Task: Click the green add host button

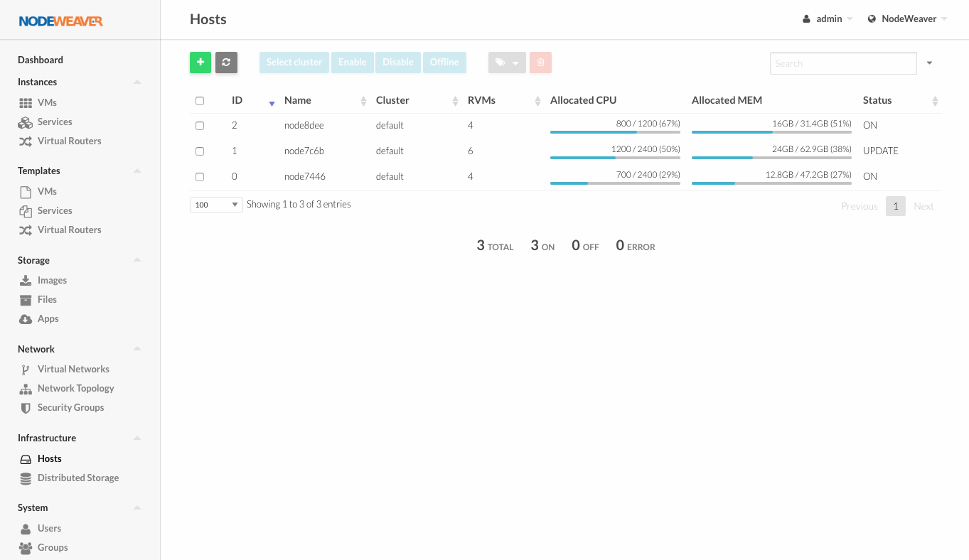Action: point(200,63)
